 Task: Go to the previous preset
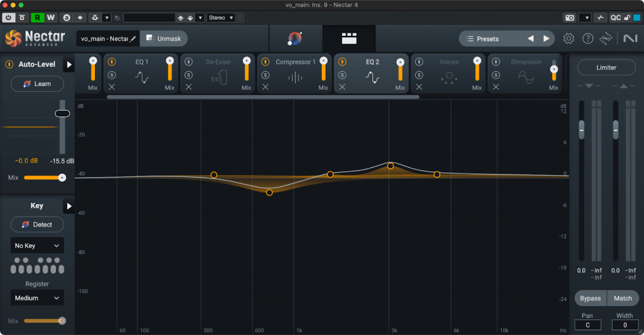(530, 39)
